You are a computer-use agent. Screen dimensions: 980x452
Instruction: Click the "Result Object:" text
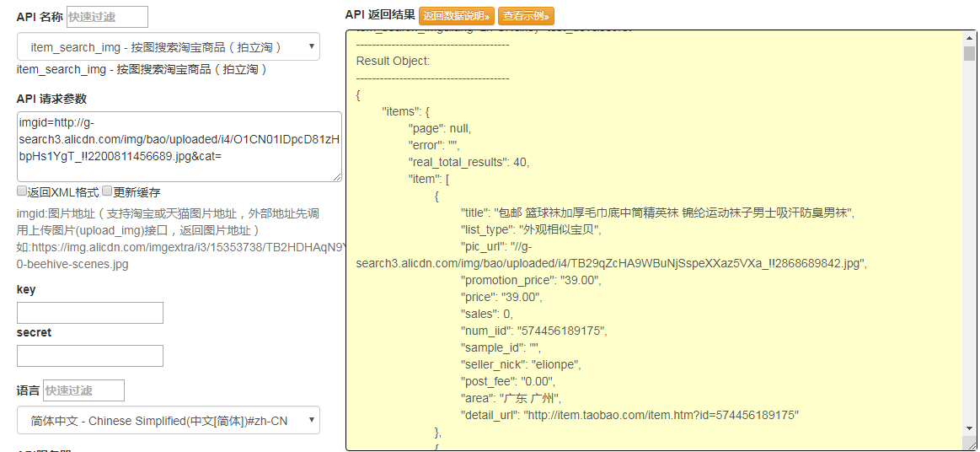(x=394, y=62)
